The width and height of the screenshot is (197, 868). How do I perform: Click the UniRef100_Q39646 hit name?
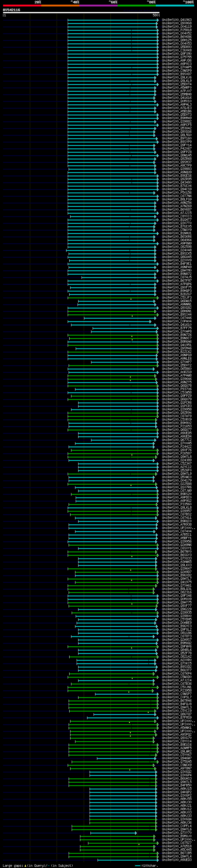tap(177, 379)
